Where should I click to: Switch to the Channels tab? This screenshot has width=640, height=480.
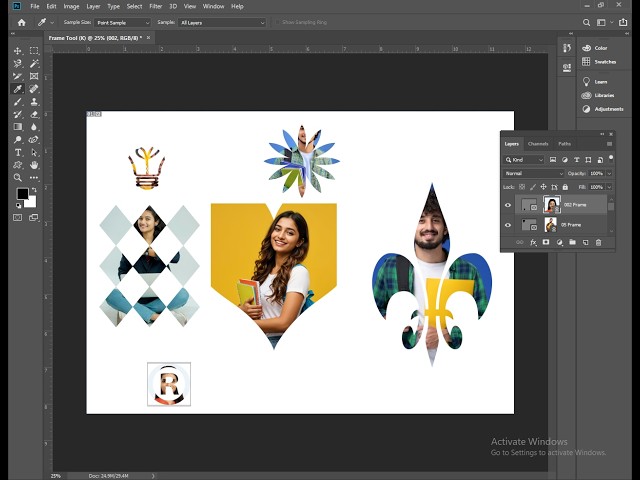pyautogui.click(x=538, y=144)
